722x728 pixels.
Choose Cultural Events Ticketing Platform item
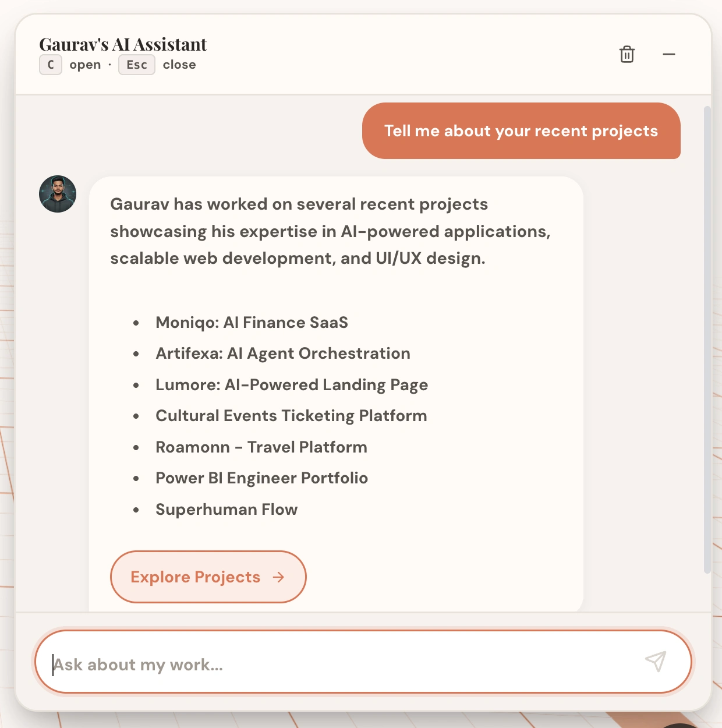point(291,416)
